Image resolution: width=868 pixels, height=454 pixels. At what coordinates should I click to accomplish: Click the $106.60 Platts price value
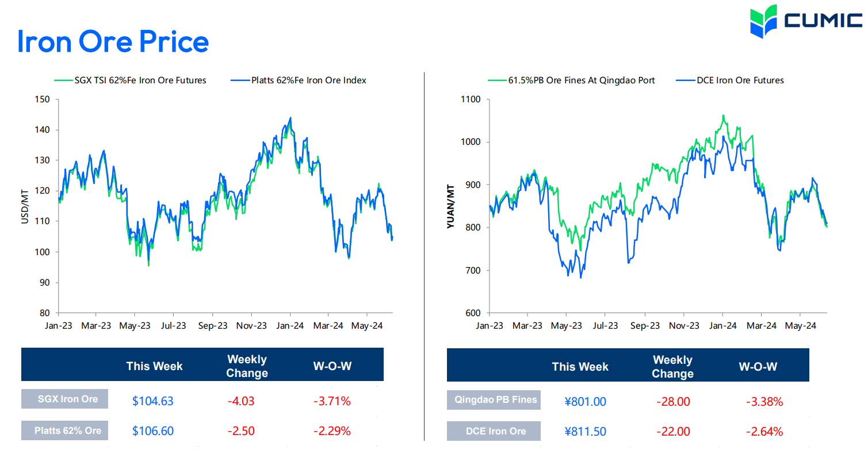click(152, 431)
